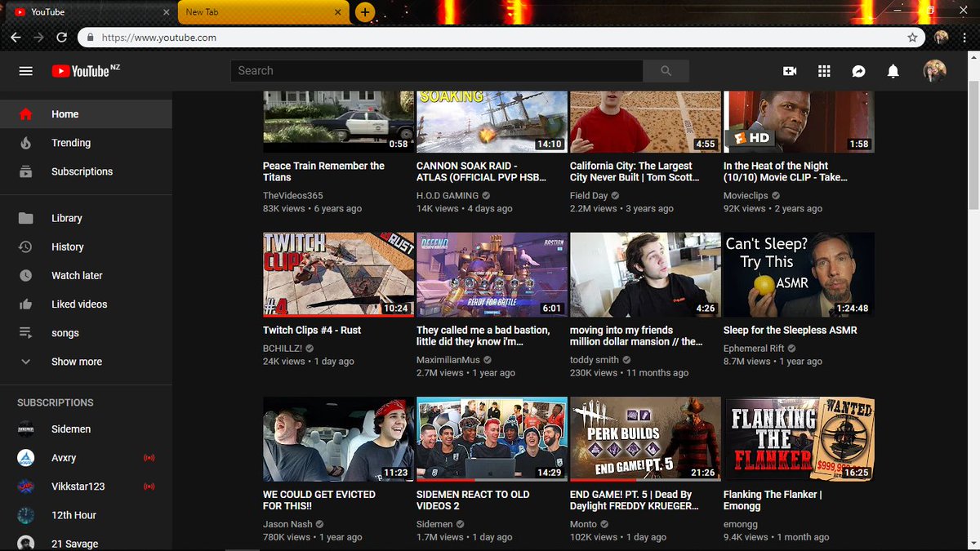Open Subscriptions in sidebar

point(86,171)
